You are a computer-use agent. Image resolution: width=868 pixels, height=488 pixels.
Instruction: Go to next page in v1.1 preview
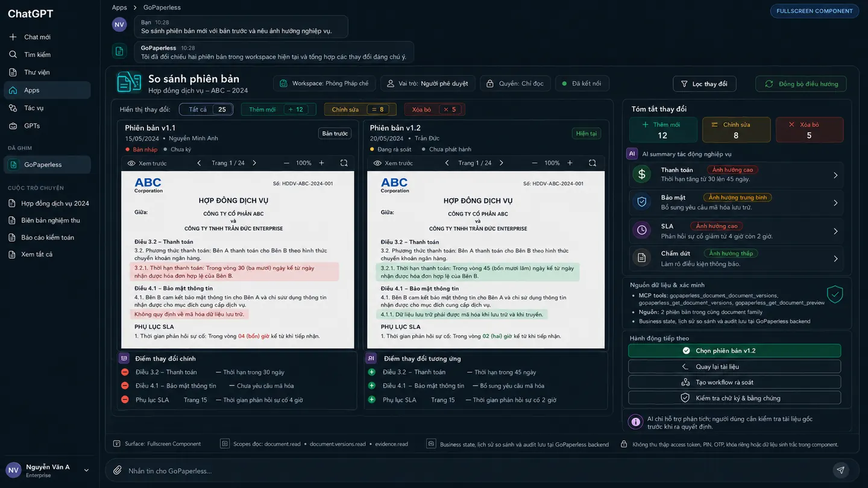coord(254,163)
